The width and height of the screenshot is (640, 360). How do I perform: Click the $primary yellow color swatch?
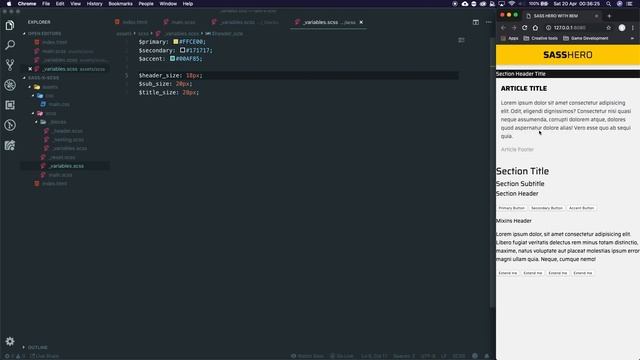coord(176,42)
